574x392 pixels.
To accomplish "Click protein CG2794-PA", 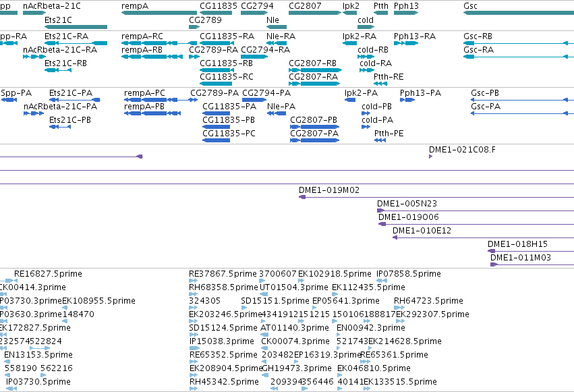I will click(266, 92).
